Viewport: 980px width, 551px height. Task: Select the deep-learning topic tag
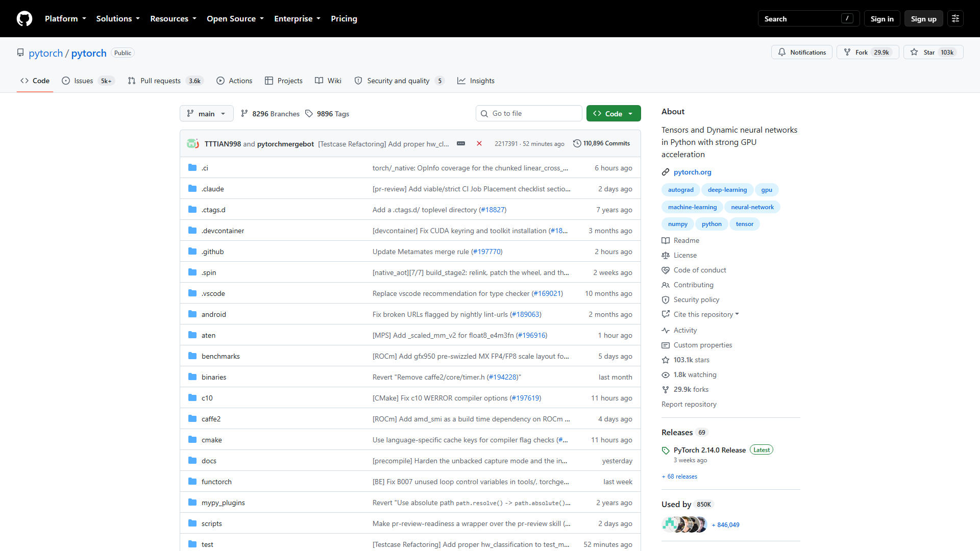click(727, 190)
